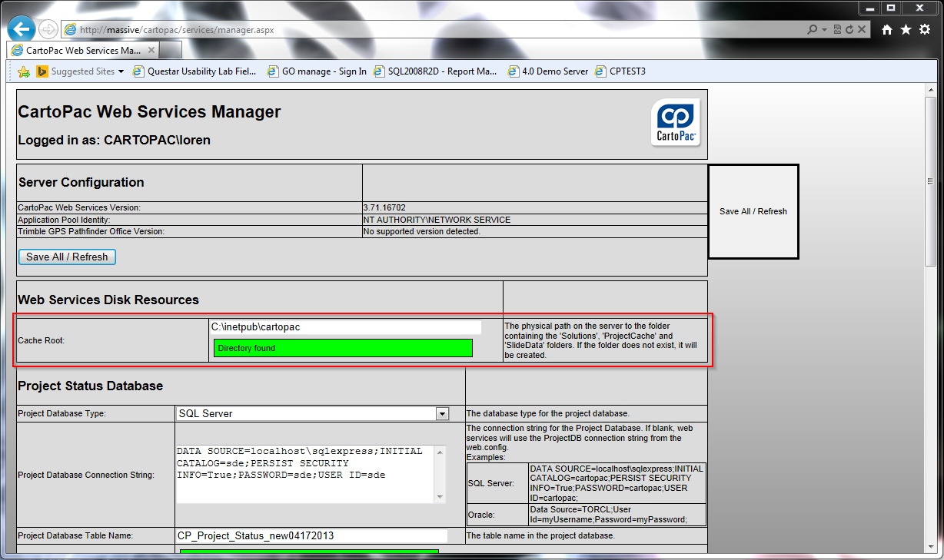Viewport: 944px width, 560px height.
Task: Click 'CartoPac Web Services Manager' page title
Action: click(x=149, y=112)
